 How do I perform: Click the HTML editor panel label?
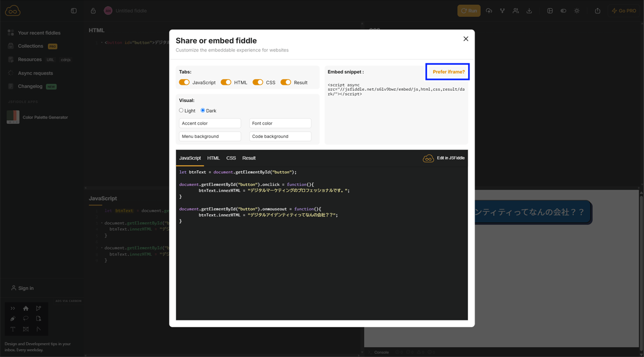pos(97,31)
